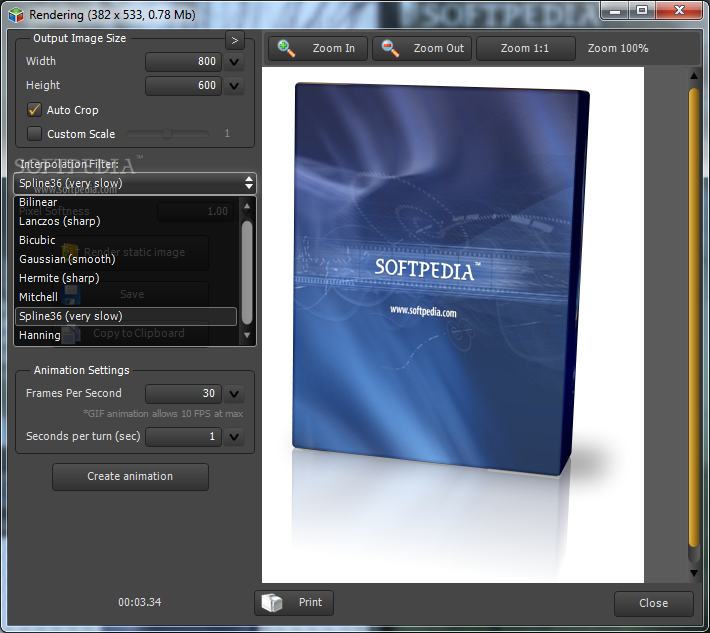The height and width of the screenshot is (633, 710).
Task: Click the Zoom Out magnifier icon
Action: coord(390,48)
